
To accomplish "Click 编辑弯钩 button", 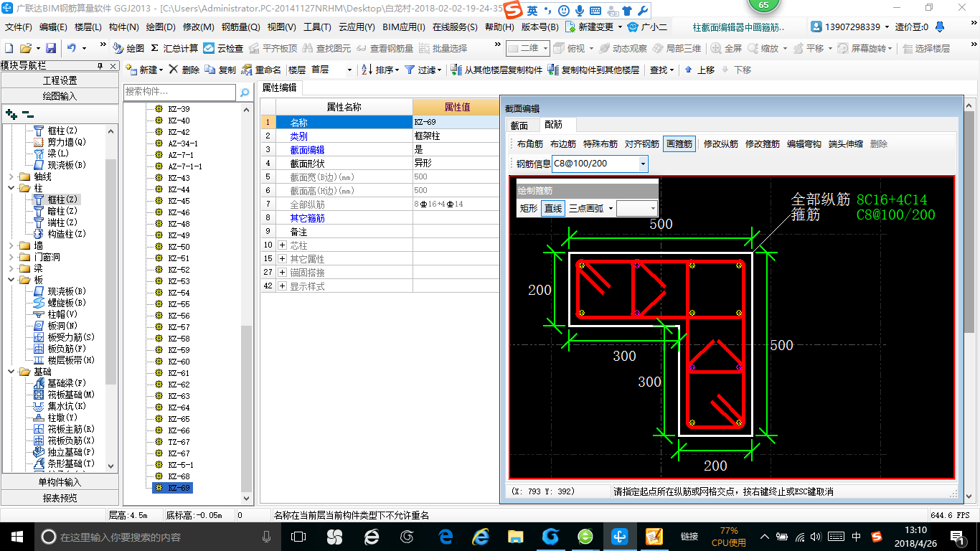I will (804, 143).
